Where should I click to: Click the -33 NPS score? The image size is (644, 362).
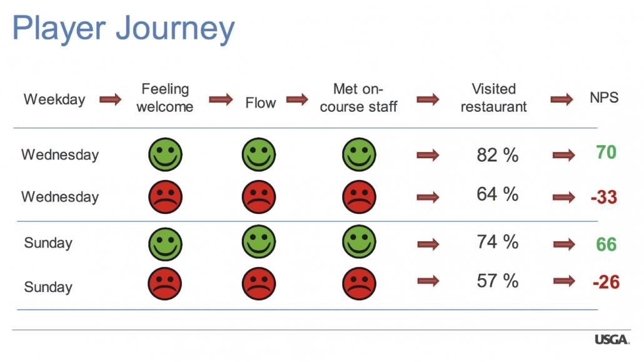click(x=604, y=197)
